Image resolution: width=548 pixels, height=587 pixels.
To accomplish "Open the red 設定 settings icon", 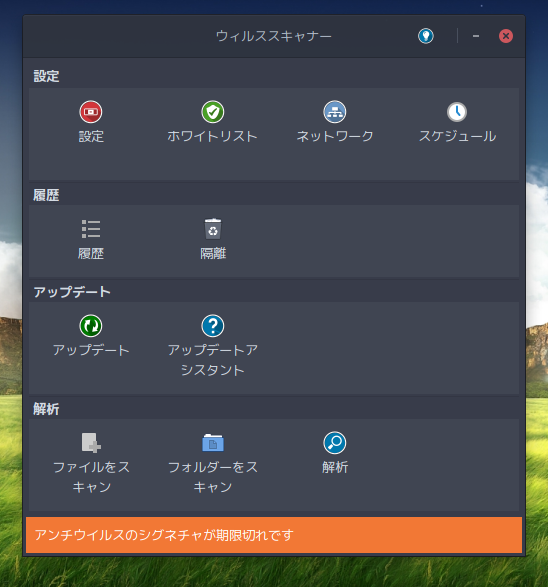I will click(91, 112).
